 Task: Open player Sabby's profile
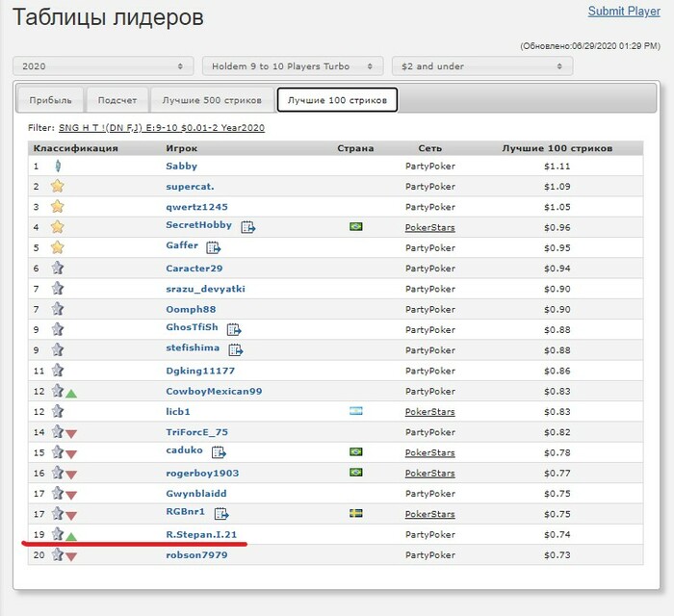click(x=181, y=166)
